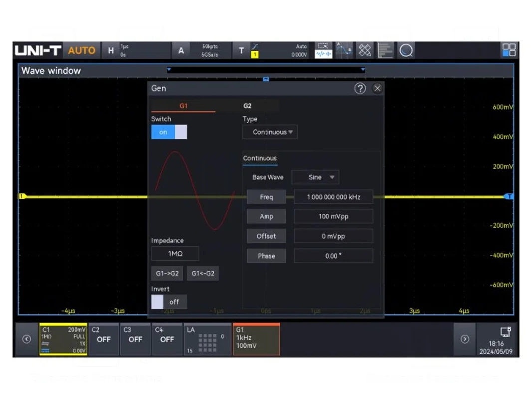This screenshot has width=532, height=399.
Task: Click the blue trigger level T marker
Action: click(508, 196)
